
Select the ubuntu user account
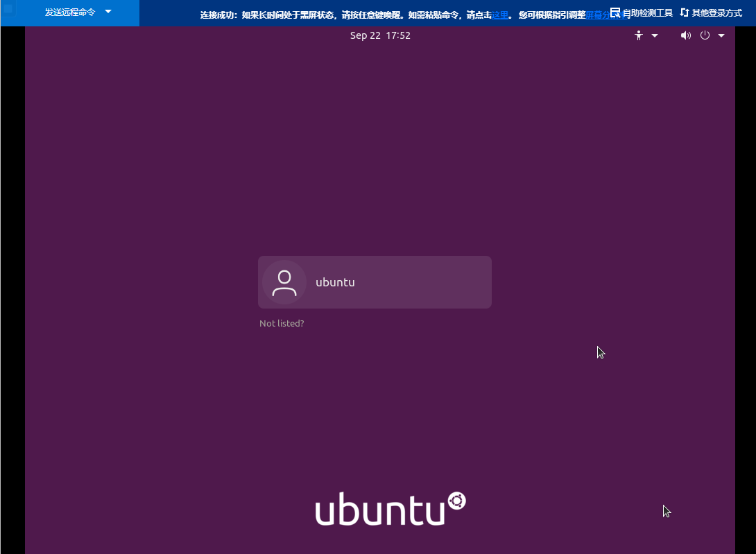click(375, 282)
